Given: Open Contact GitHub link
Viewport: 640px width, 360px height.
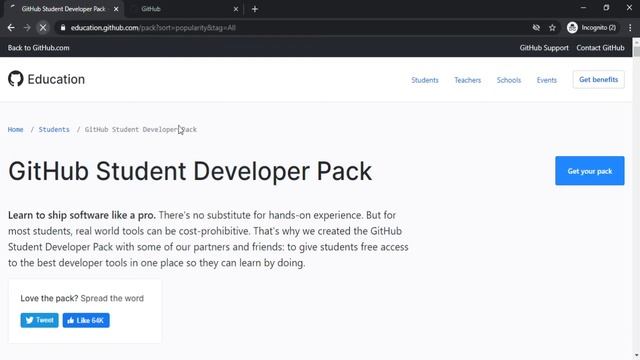Looking at the screenshot, I should click(600, 48).
